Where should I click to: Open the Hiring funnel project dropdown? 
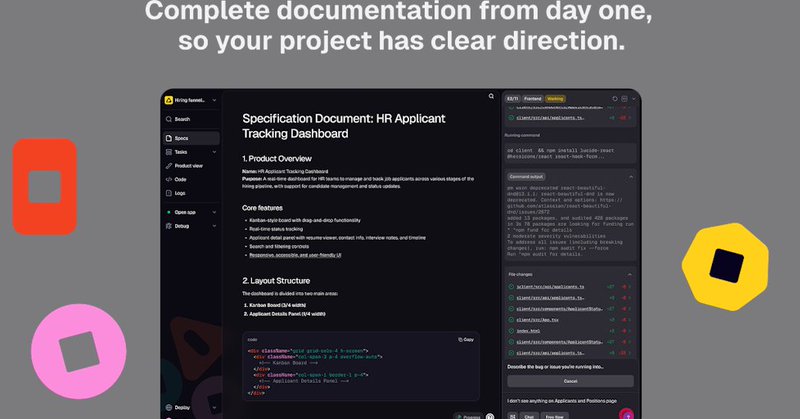191,100
